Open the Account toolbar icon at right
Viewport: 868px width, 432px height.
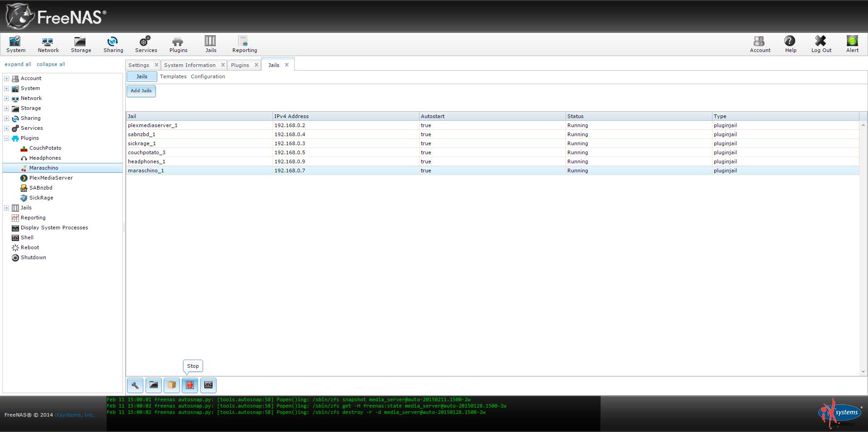pyautogui.click(x=760, y=44)
